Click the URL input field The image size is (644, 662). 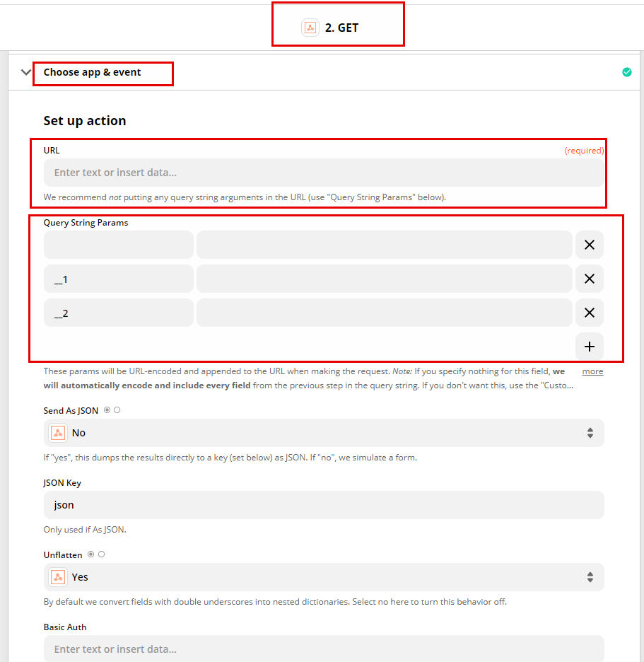tap(323, 173)
